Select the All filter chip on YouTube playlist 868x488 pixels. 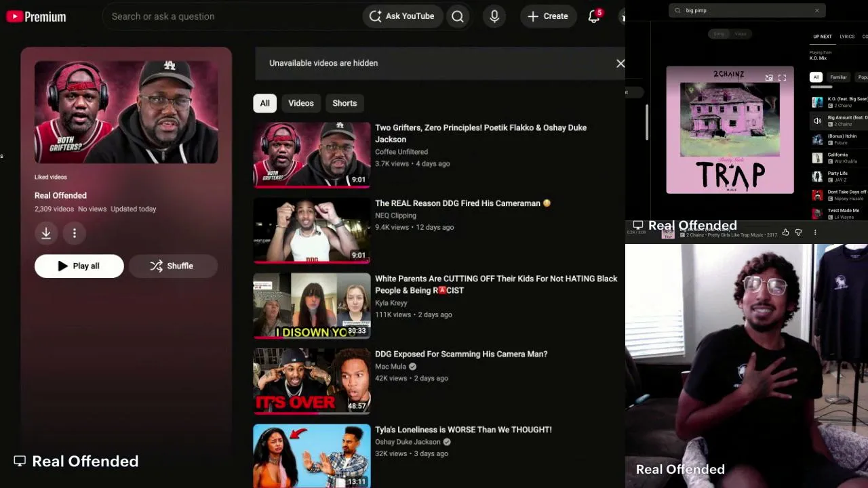coord(264,103)
